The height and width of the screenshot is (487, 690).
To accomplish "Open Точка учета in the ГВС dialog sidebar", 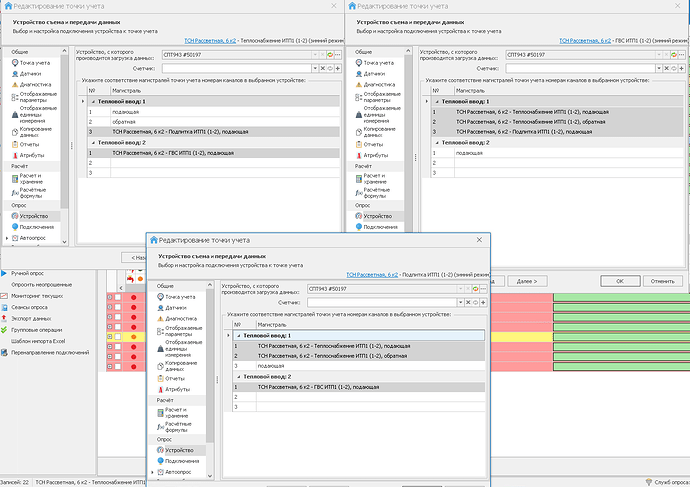I will point(378,63).
